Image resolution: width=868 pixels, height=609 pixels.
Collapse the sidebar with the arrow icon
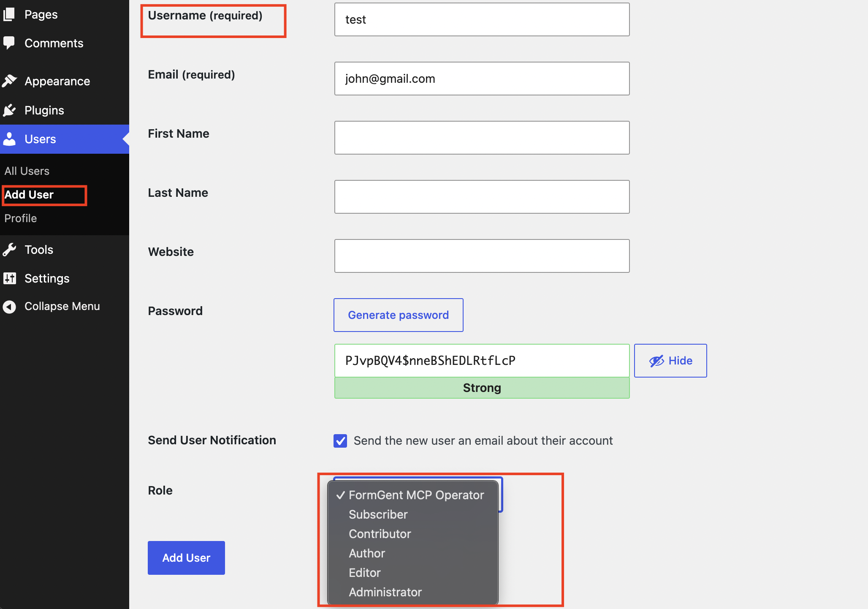pyautogui.click(x=9, y=306)
